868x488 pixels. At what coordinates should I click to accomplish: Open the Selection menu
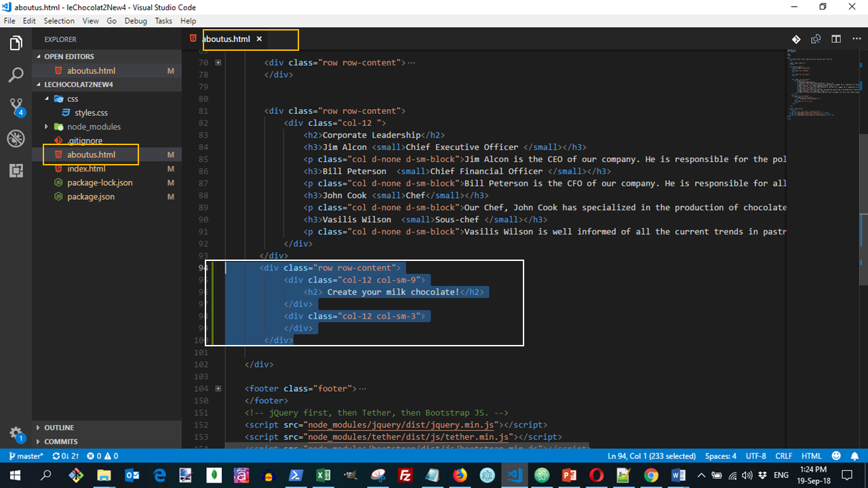click(x=59, y=21)
